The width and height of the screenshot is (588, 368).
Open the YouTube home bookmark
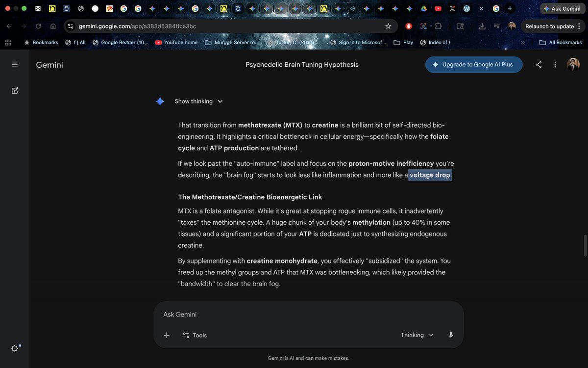coord(176,42)
